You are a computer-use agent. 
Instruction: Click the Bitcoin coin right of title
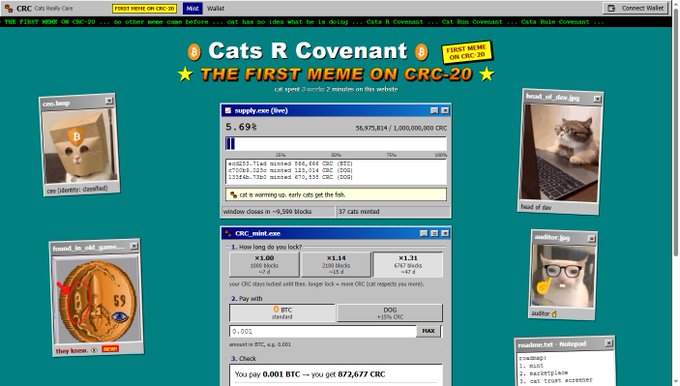421,52
